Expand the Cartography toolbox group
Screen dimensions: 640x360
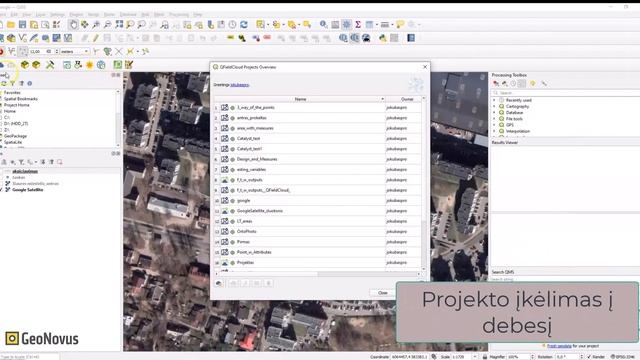495,106
